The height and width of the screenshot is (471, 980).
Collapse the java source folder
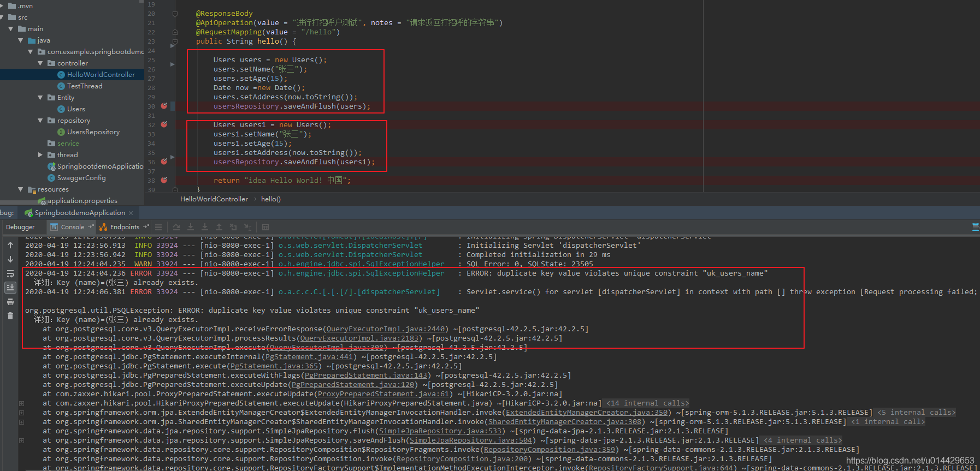(x=21, y=40)
